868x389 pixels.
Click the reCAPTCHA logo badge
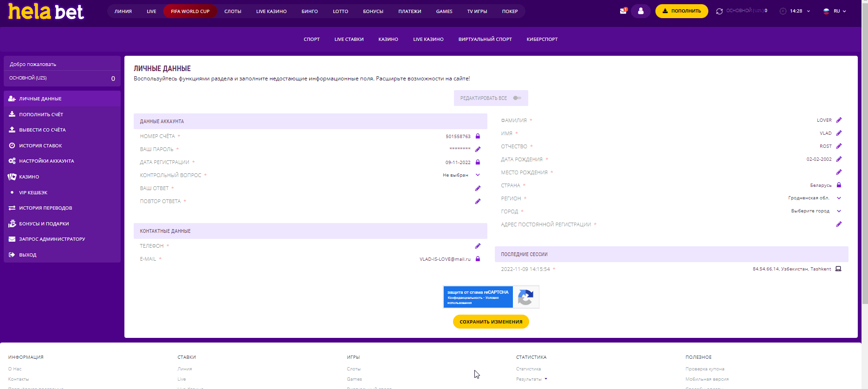coord(525,297)
